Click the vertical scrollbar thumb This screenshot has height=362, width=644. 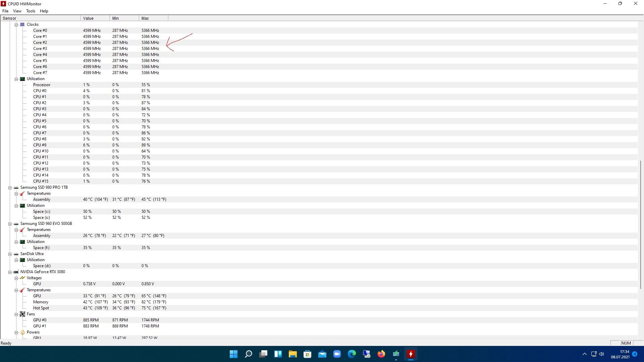coord(640,224)
